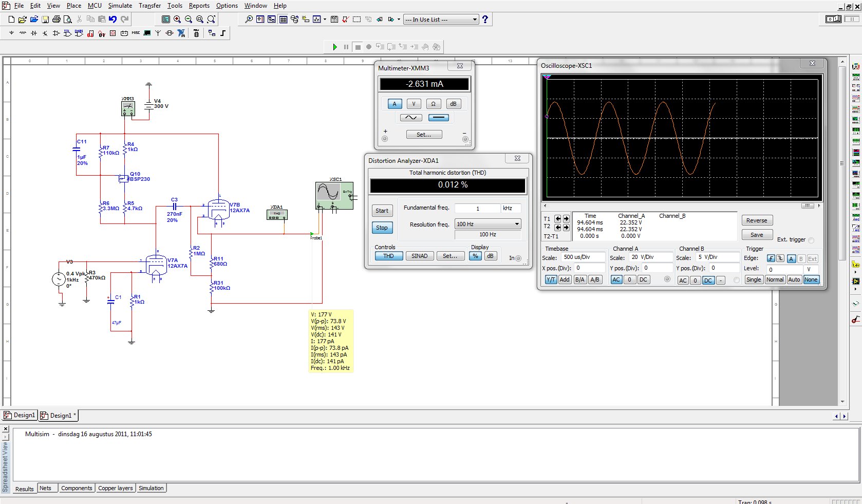This screenshot has width=862, height=504.
Task: Click Set... button on Multimeter
Action: (424, 135)
